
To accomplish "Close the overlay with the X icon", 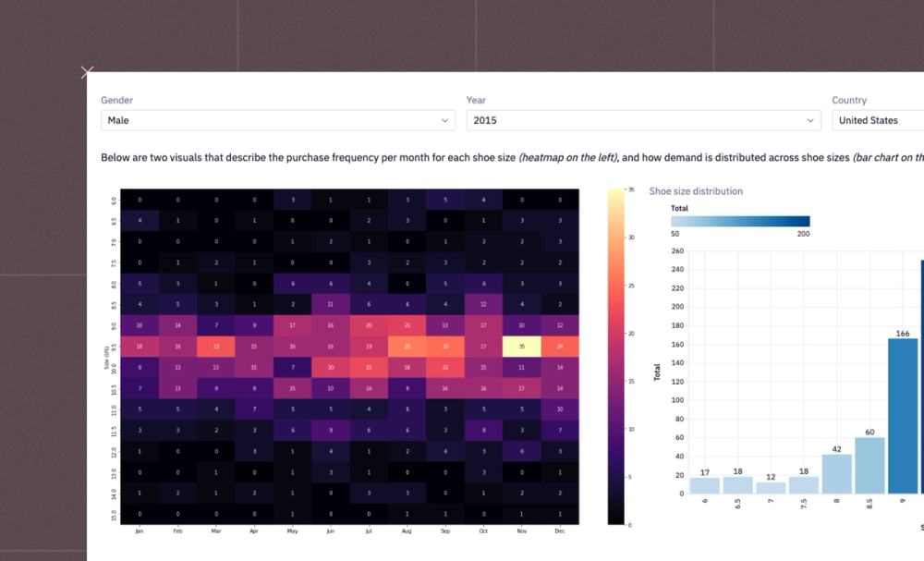I will [87, 72].
